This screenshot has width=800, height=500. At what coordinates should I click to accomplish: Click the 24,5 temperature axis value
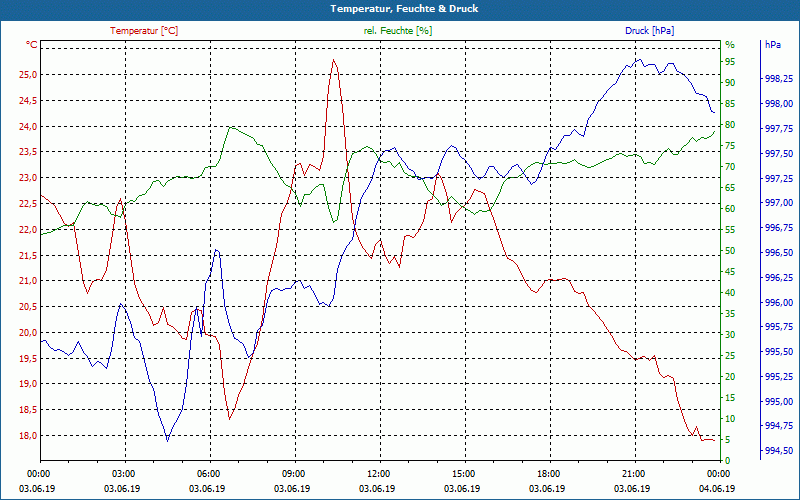pyautogui.click(x=28, y=101)
